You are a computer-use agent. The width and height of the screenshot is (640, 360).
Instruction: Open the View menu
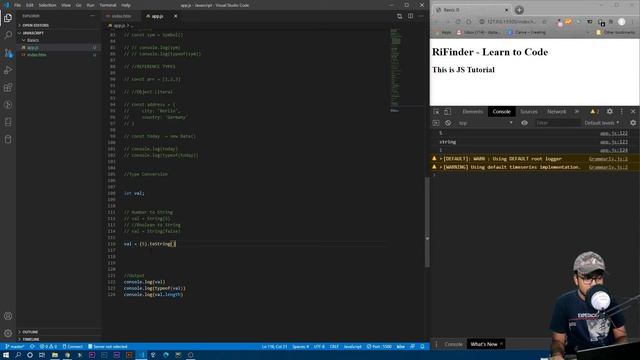tap(66, 5)
